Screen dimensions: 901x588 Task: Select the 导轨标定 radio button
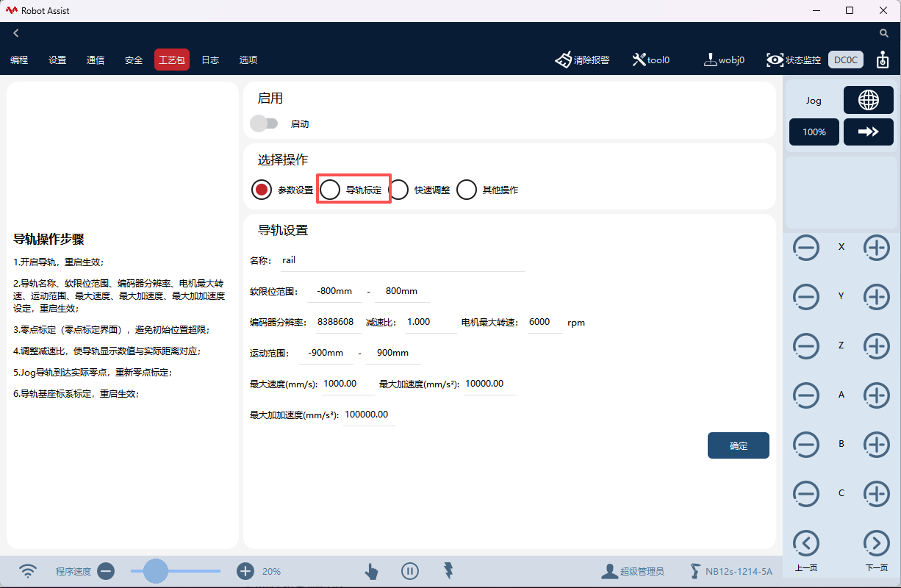[330, 189]
